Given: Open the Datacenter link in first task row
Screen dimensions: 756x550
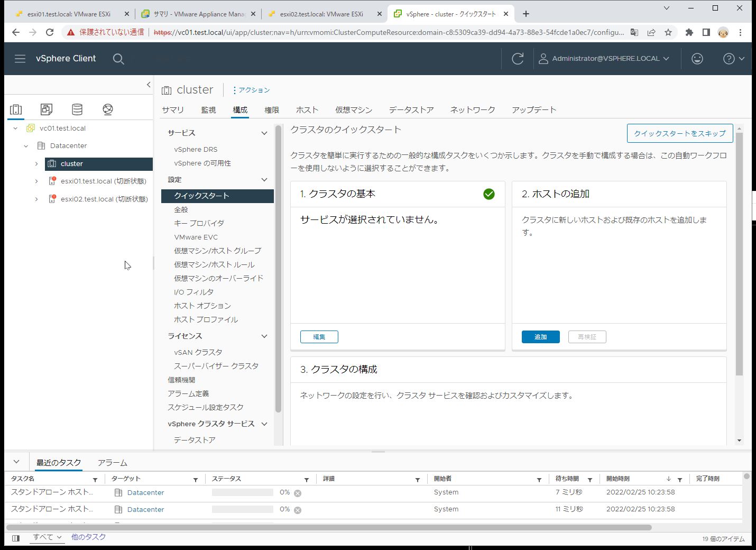Looking at the screenshot, I should point(146,493).
